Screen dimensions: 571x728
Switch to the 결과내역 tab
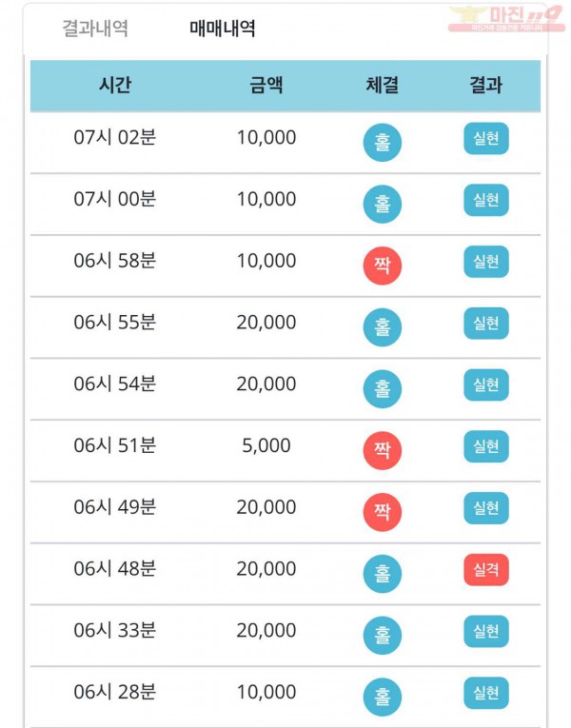pyautogui.click(x=95, y=29)
